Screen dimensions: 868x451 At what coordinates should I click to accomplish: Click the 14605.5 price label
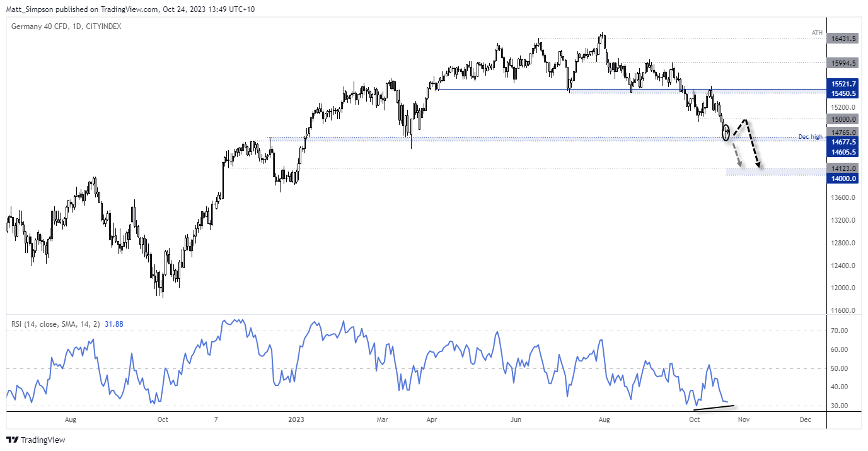(x=844, y=152)
